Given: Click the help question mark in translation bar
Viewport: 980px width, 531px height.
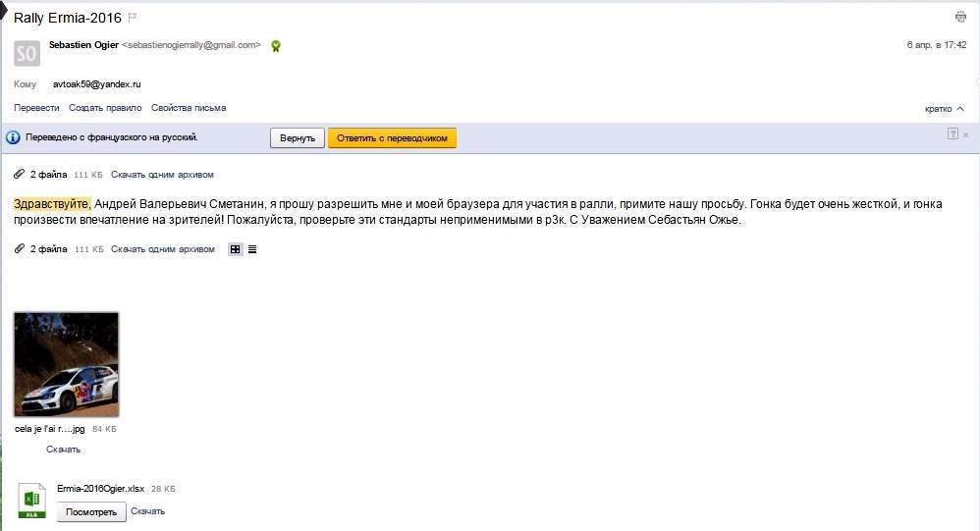Looking at the screenshot, I should tap(953, 133).
